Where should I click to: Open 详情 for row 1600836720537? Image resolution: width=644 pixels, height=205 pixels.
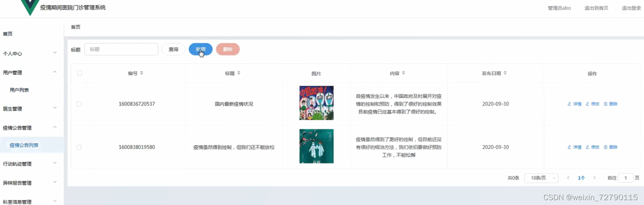575,104
